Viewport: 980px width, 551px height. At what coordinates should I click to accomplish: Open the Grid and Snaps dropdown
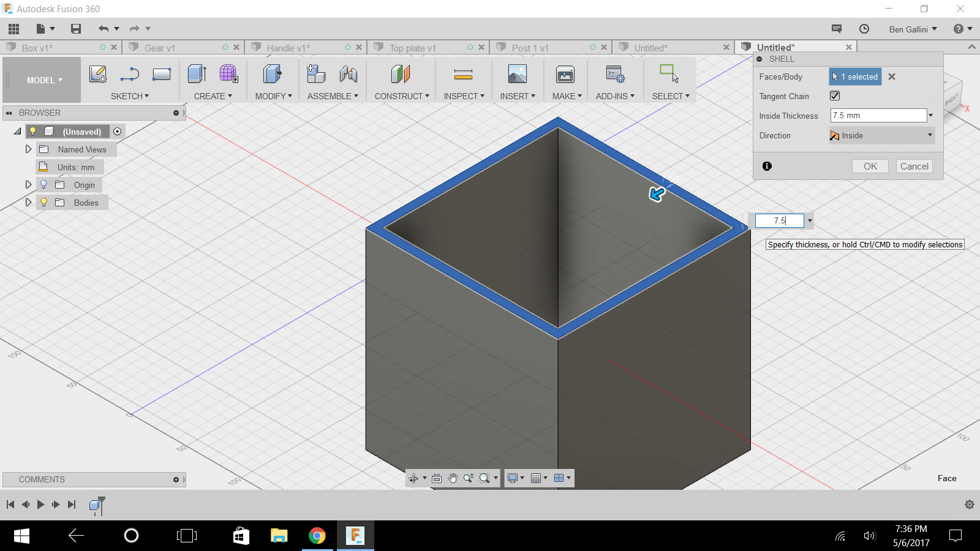pos(539,478)
